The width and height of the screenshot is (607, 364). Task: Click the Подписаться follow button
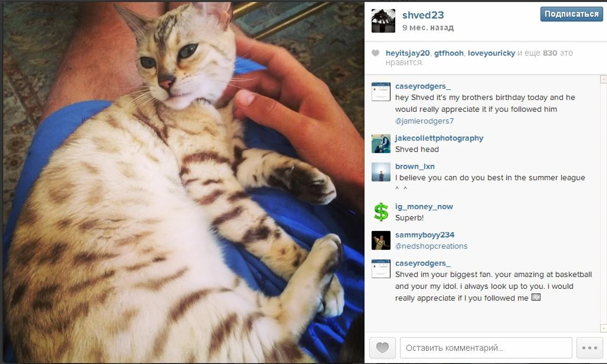click(571, 14)
